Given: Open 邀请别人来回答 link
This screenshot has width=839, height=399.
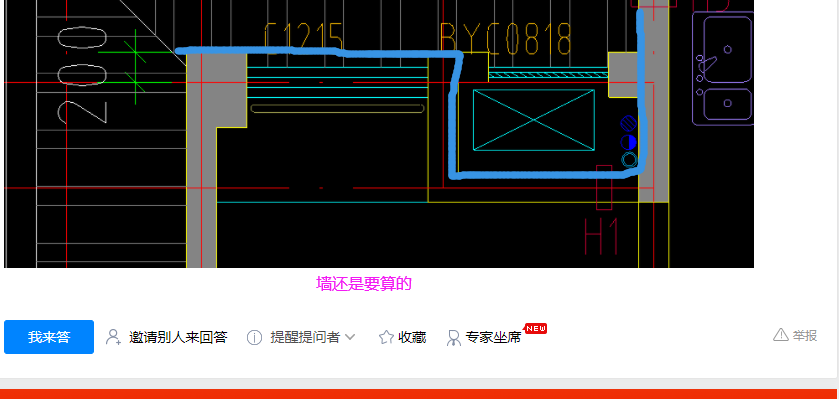Looking at the screenshot, I should coord(178,337).
